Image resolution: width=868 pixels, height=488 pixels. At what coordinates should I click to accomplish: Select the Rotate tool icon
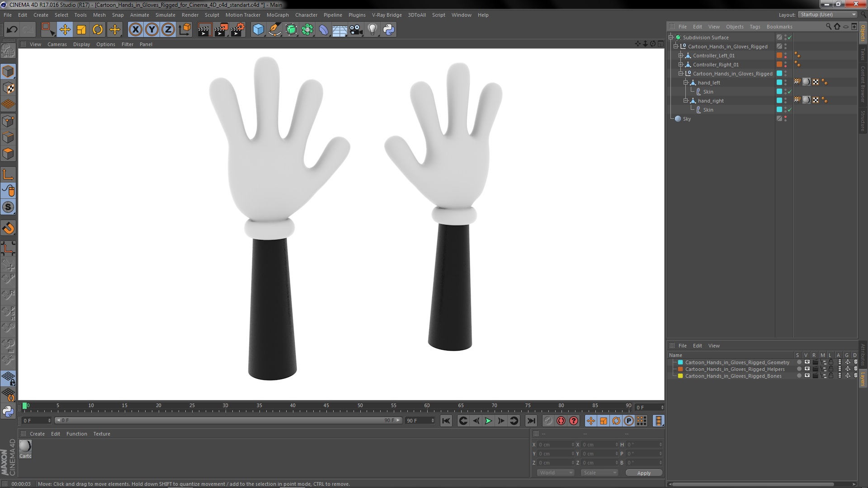click(x=98, y=30)
